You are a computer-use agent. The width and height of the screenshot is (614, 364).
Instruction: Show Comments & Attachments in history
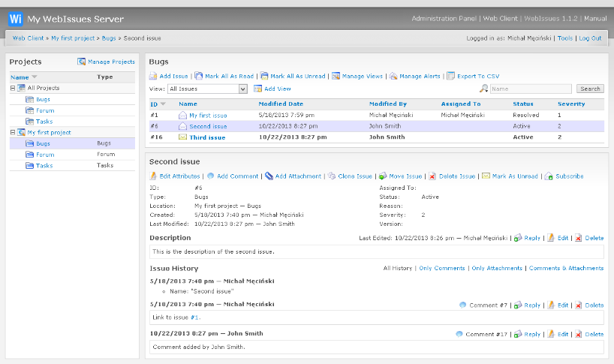tap(566, 268)
